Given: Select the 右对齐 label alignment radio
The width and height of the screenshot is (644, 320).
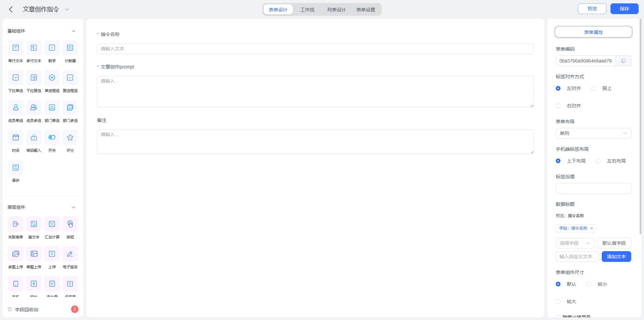Looking at the screenshot, I should pyautogui.click(x=558, y=106).
